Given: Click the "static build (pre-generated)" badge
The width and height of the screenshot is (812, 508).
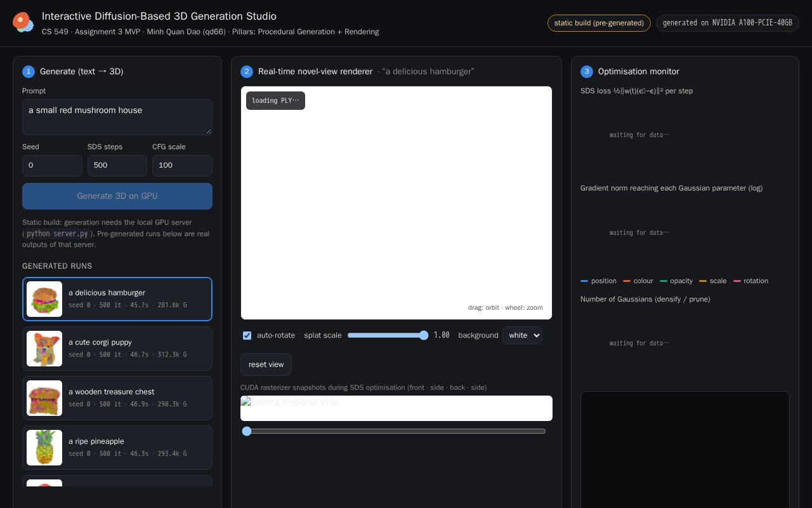Looking at the screenshot, I should pos(599,23).
